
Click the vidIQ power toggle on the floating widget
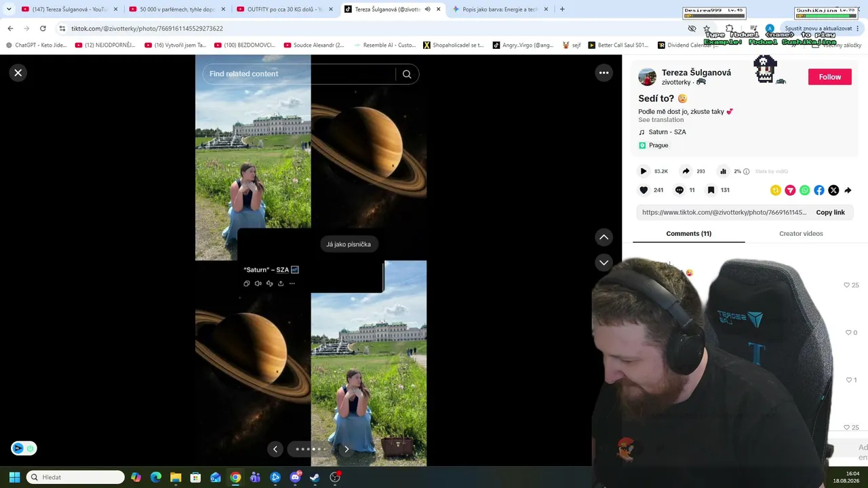(x=30, y=449)
